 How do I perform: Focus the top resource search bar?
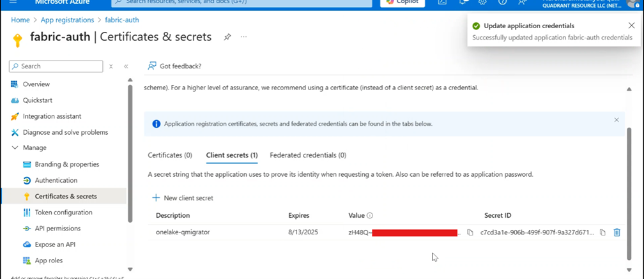point(241,3)
